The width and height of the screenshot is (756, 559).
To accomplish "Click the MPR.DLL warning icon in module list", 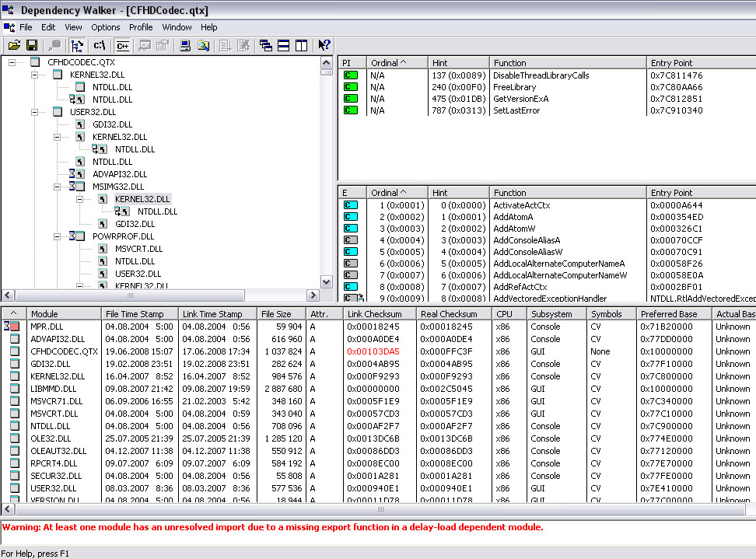I will point(12,327).
